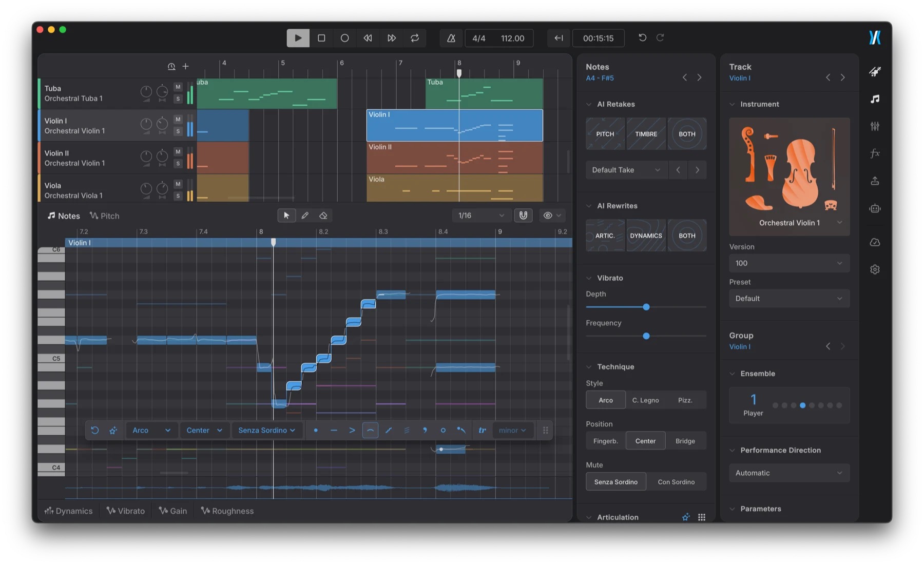Select the accent articulation icon
Viewport: 924px width, 565px height.
pyautogui.click(x=352, y=431)
